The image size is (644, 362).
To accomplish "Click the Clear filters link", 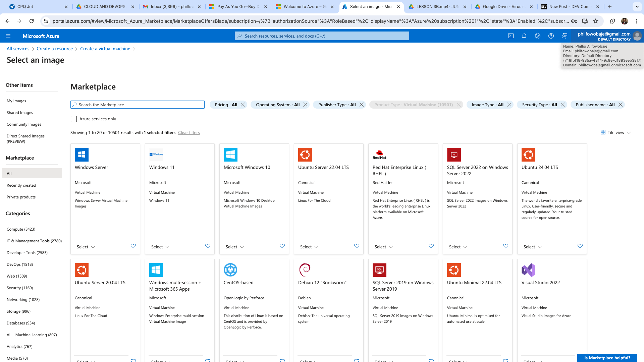I will coord(189,133).
